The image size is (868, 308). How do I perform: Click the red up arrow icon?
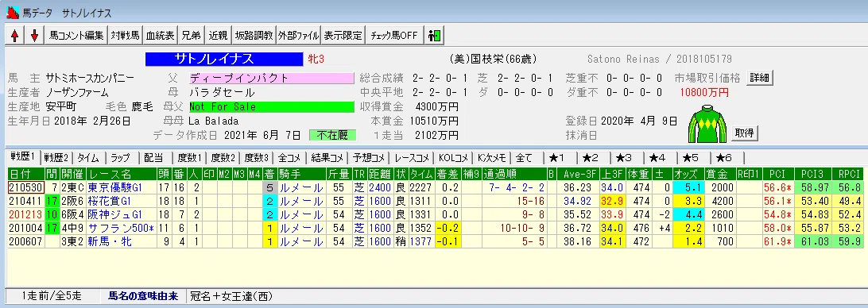[14, 36]
